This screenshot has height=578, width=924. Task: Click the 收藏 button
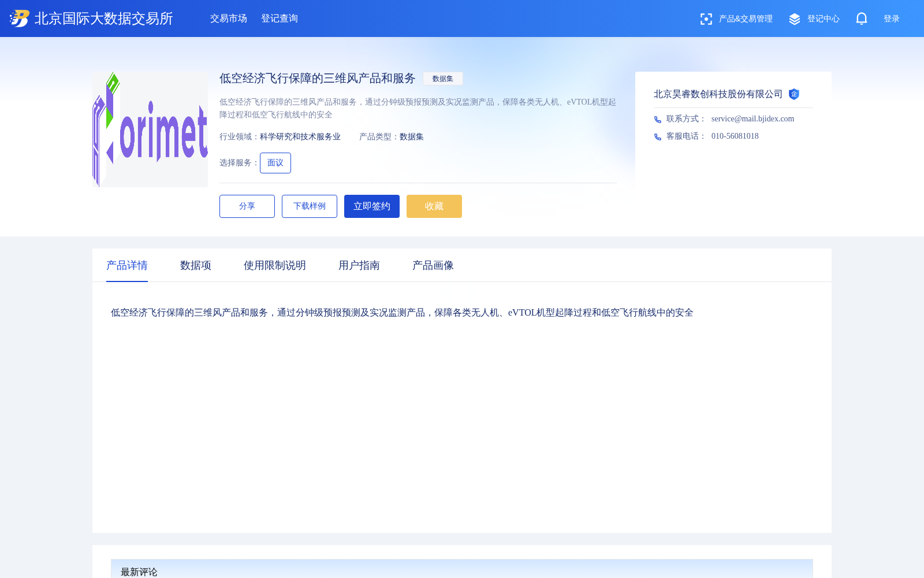pos(434,206)
